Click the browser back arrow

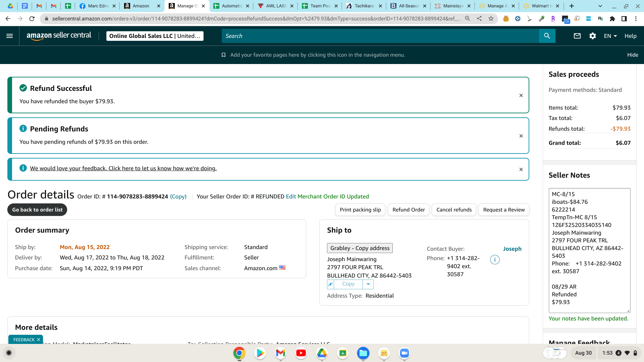(x=8, y=19)
